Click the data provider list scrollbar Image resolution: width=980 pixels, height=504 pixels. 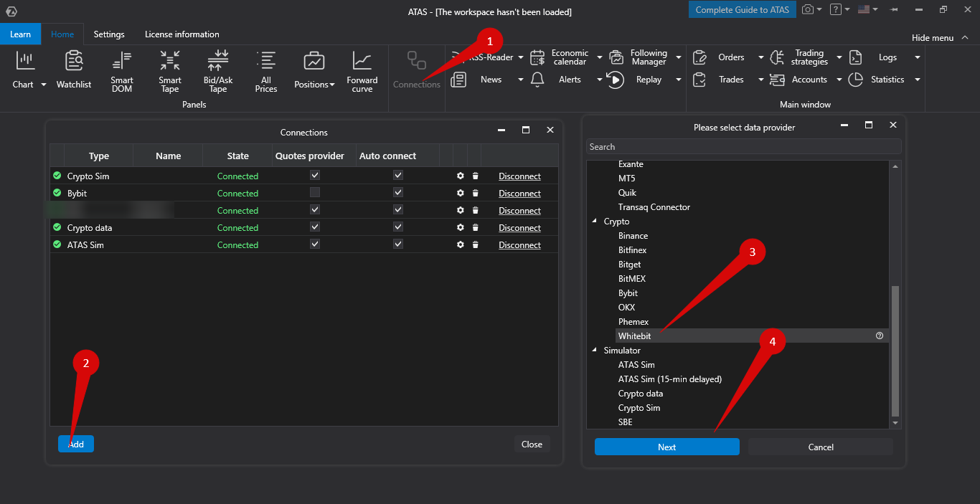(895, 351)
